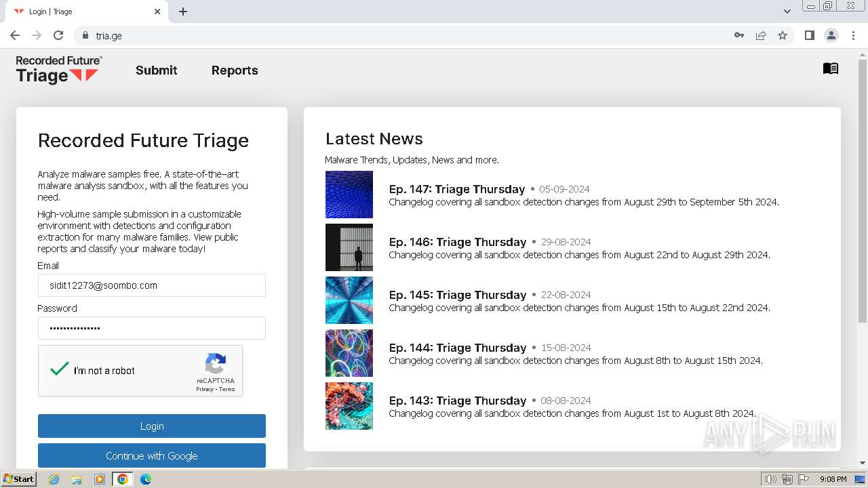Bookmark this page with star icon

(783, 35)
